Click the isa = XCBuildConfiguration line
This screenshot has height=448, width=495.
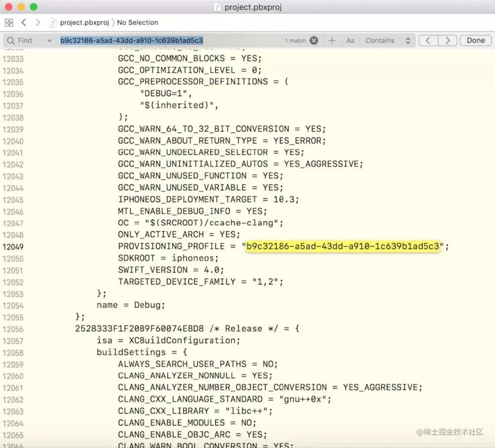pos(168,340)
